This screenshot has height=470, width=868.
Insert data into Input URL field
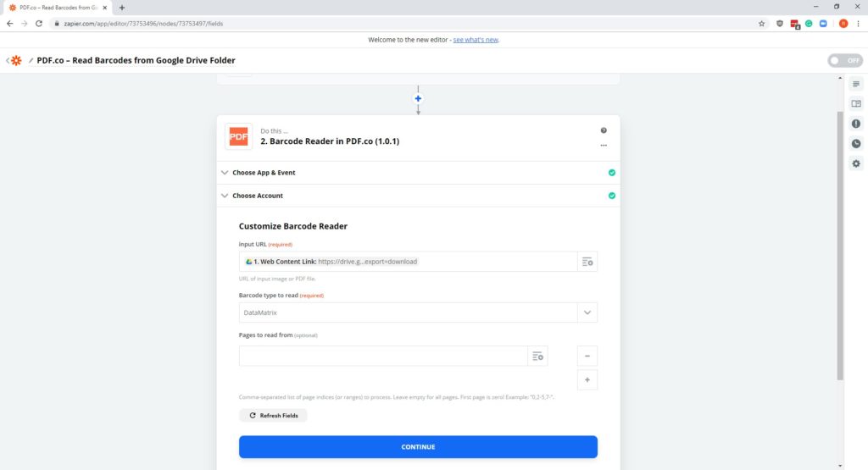pos(587,262)
